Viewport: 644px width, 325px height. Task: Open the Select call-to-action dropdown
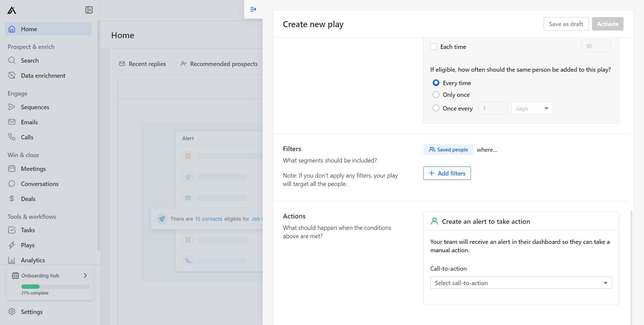520,282
